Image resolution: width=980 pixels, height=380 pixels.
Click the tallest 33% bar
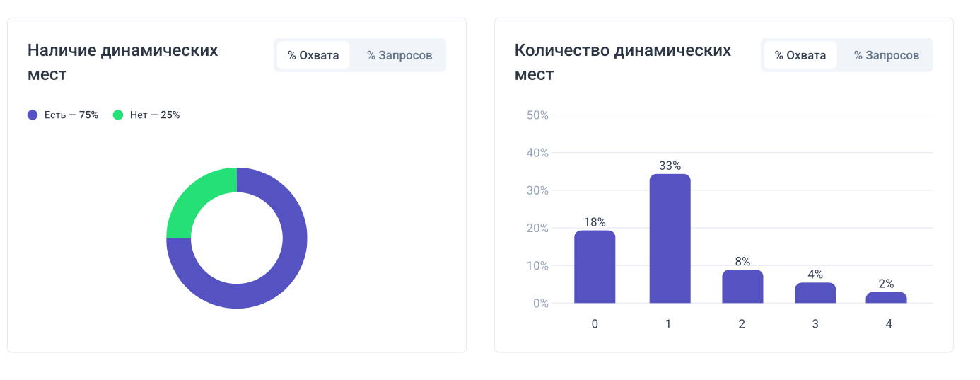(x=670, y=239)
